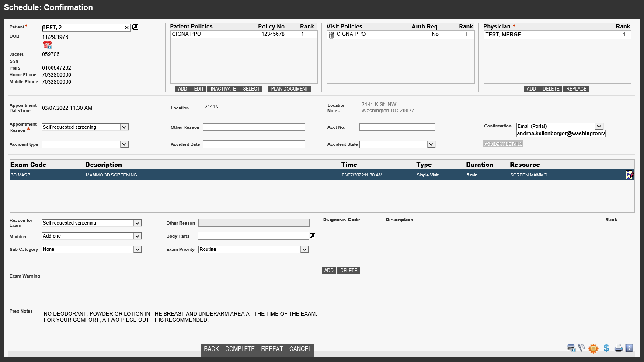
Task: Open body parts selector arrow icon
Action: [x=312, y=236]
